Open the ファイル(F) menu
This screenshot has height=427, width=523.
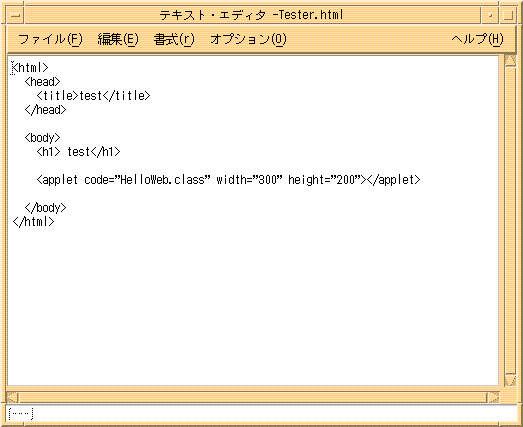pyautogui.click(x=50, y=39)
